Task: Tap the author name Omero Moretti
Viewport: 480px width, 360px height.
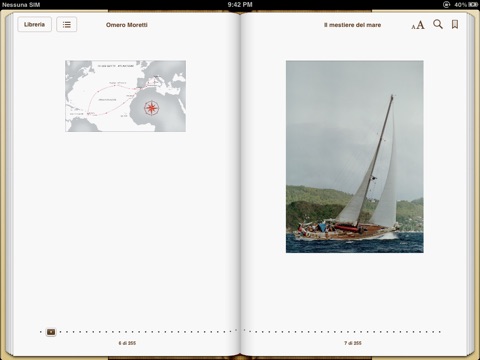Action: point(127,25)
